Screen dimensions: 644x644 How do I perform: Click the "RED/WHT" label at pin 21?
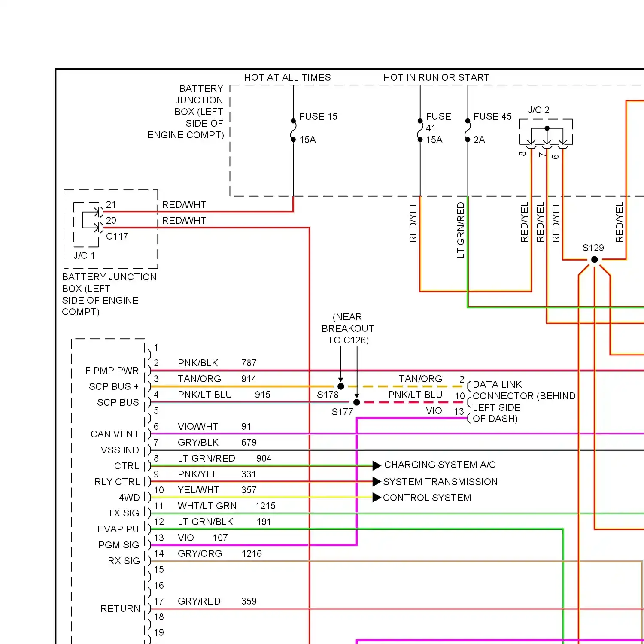click(x=184, y=204)
